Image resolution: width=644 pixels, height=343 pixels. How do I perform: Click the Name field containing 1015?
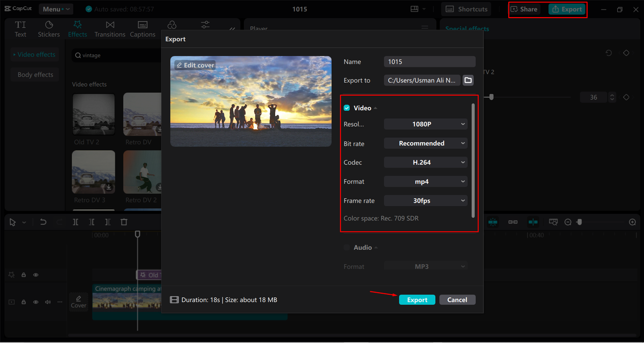(429, 61)
